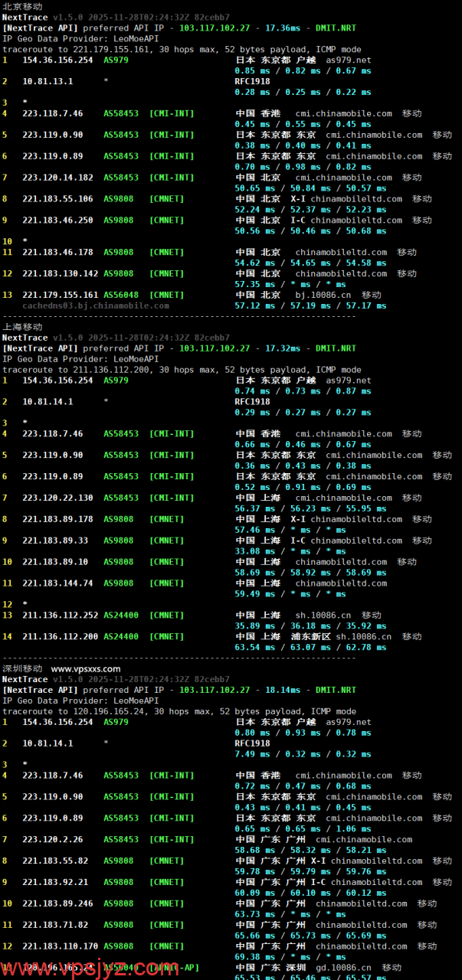The image size is (462, 980).
Task: Click the 深圳移动 section header
Action: coord(22,668)
